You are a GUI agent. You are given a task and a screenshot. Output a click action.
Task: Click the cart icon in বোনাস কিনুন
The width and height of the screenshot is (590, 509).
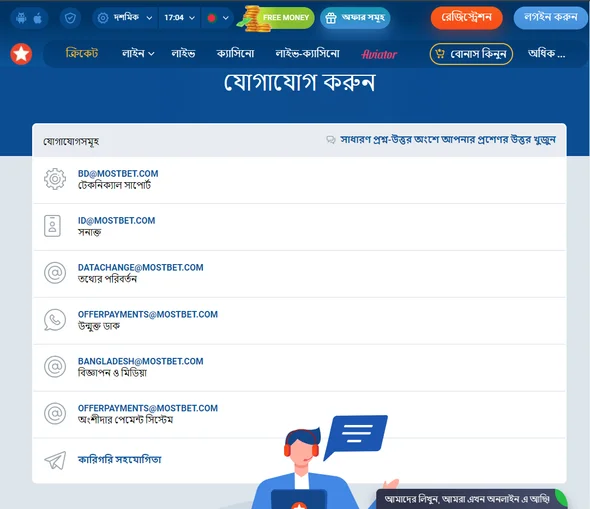point(440,54)
